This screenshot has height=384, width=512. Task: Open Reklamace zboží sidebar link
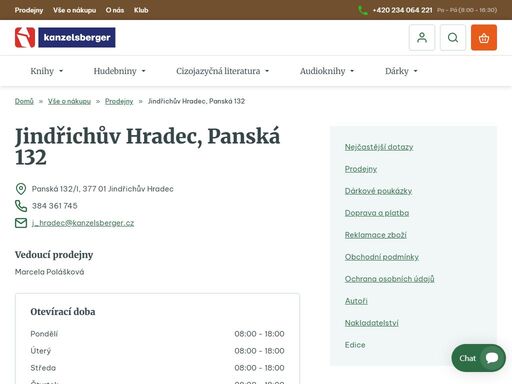pos(376,235)
